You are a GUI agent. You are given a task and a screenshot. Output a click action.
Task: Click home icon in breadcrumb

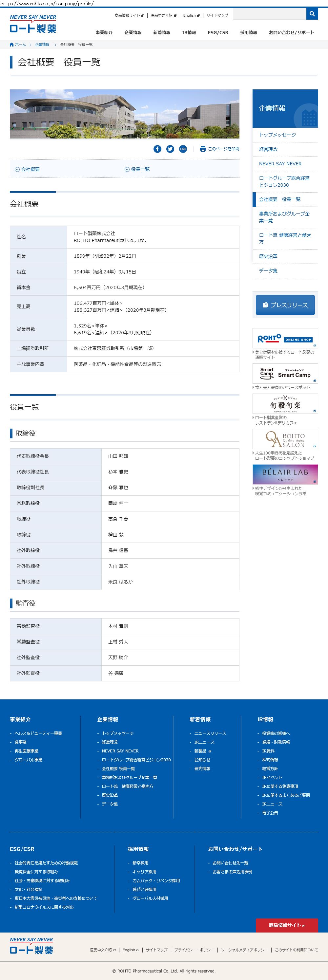(12, 45)
